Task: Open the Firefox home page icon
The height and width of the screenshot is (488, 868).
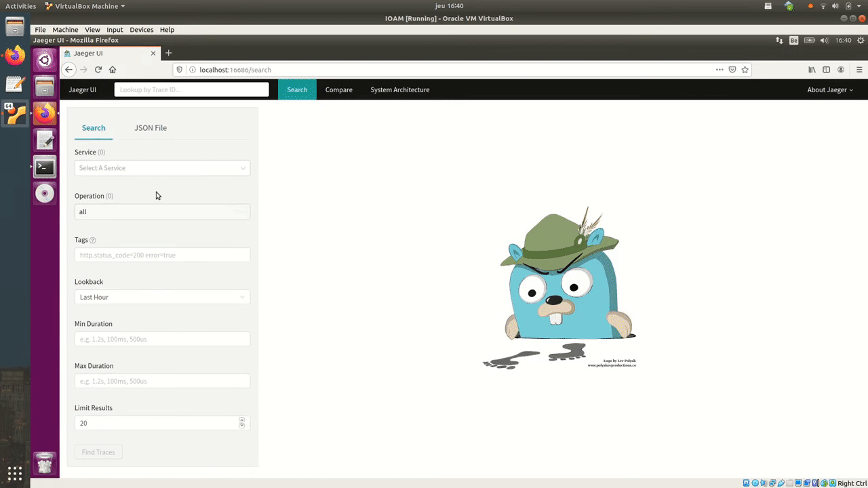Action: (x=113, y=70)
